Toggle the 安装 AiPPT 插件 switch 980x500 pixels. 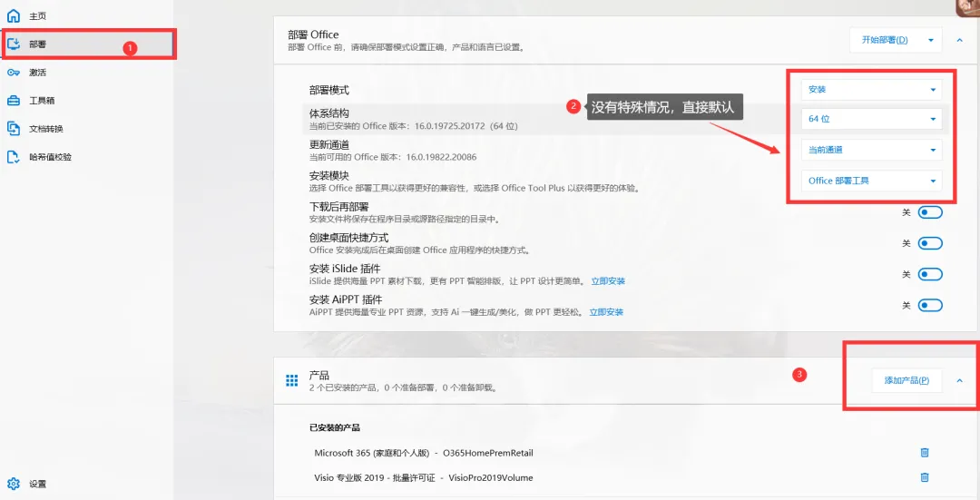coord(930,305)
